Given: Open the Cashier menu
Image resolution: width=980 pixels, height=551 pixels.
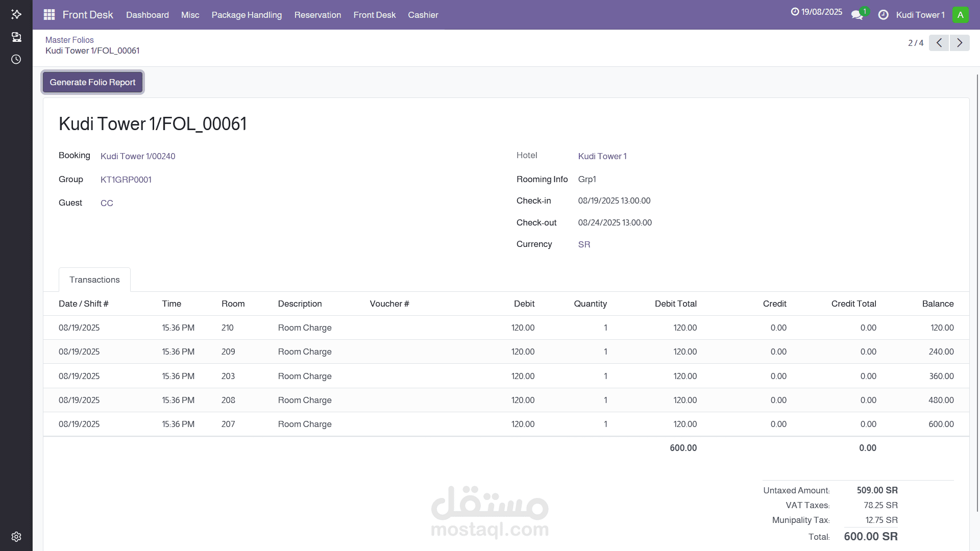Looking at the screenshot, I should click(x=423, y=15).
